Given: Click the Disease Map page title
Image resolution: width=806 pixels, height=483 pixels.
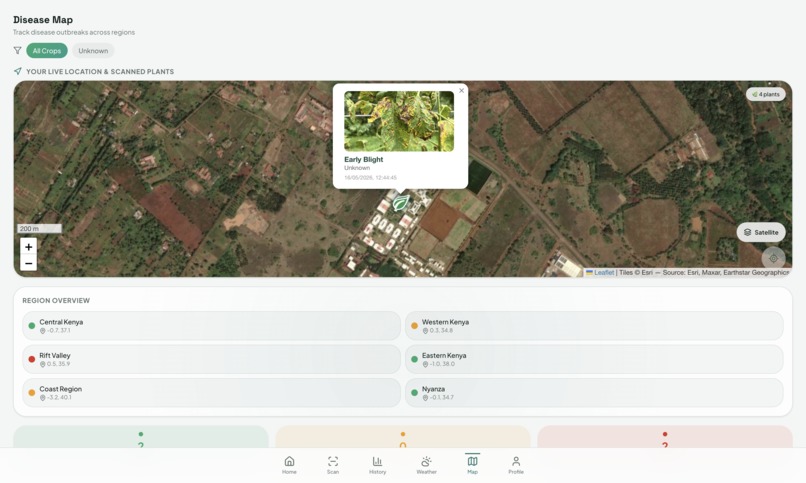Looking at the screenshot, I should [x=43, y=20].
